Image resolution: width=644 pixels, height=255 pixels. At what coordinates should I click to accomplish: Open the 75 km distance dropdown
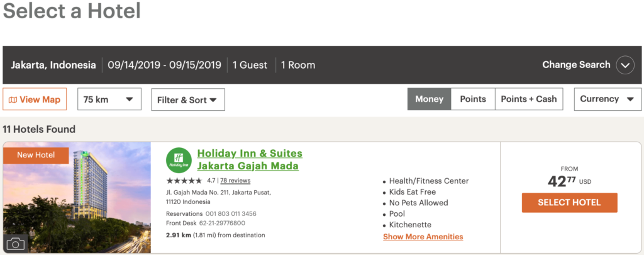click(x=109, y=99)
